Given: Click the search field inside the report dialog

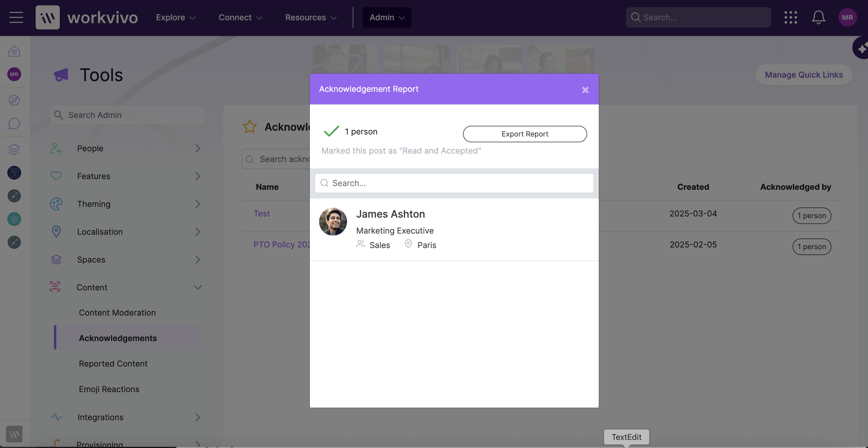Looking at the screenshot, I should pyautogui.click(x=454, y=183).
